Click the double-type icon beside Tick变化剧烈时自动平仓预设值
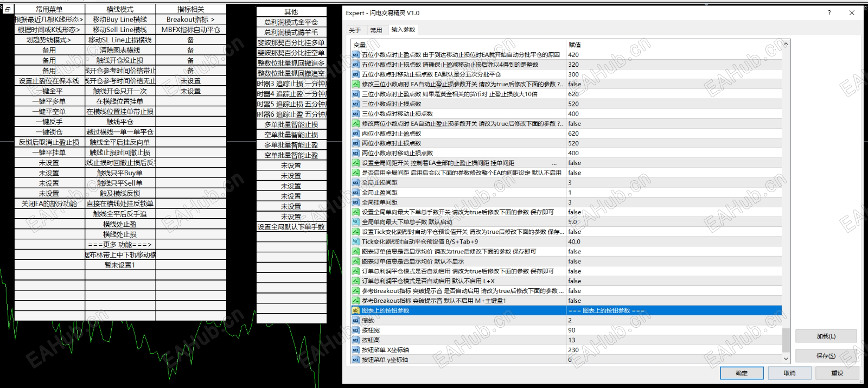Viewport: 868px width, 388px height. (356, 241)
